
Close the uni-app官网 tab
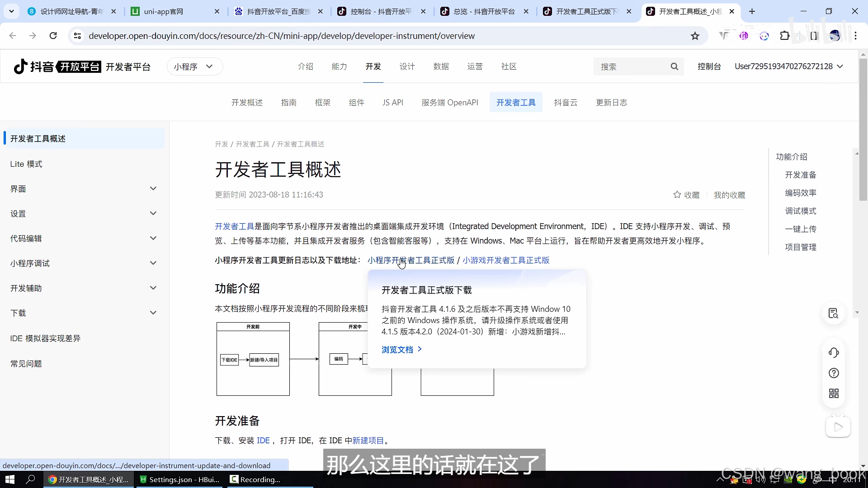(217, 11)
